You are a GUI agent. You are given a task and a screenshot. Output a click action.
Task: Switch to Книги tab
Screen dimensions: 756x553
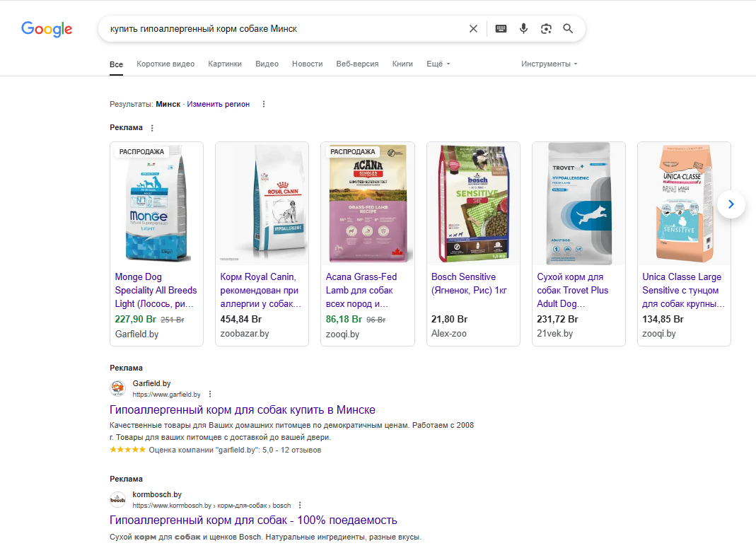pos(402,64)
